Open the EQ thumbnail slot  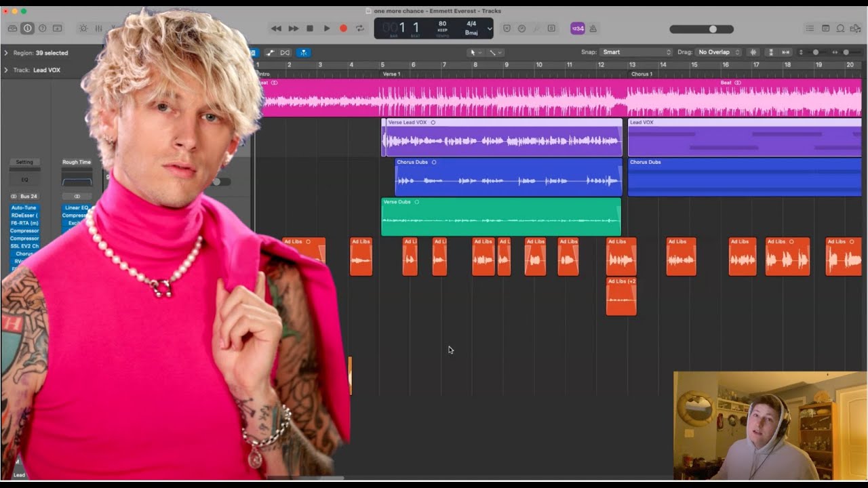pos(24,180)
